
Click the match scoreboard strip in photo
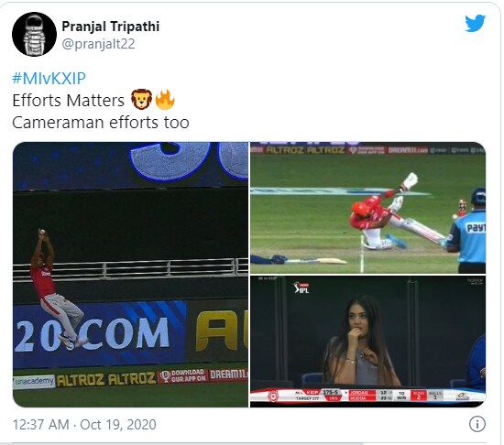click(x=368, y=396)
